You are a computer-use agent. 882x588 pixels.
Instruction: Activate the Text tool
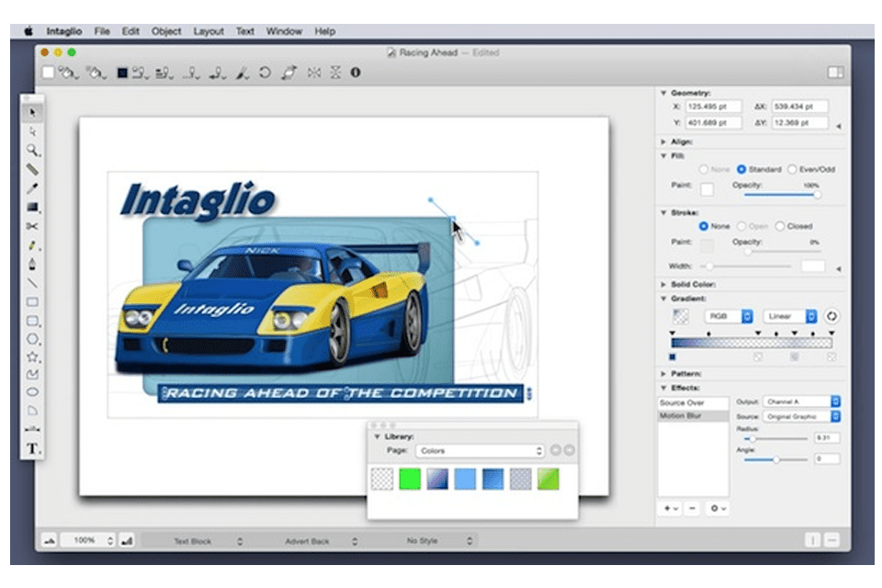point(32,448)
